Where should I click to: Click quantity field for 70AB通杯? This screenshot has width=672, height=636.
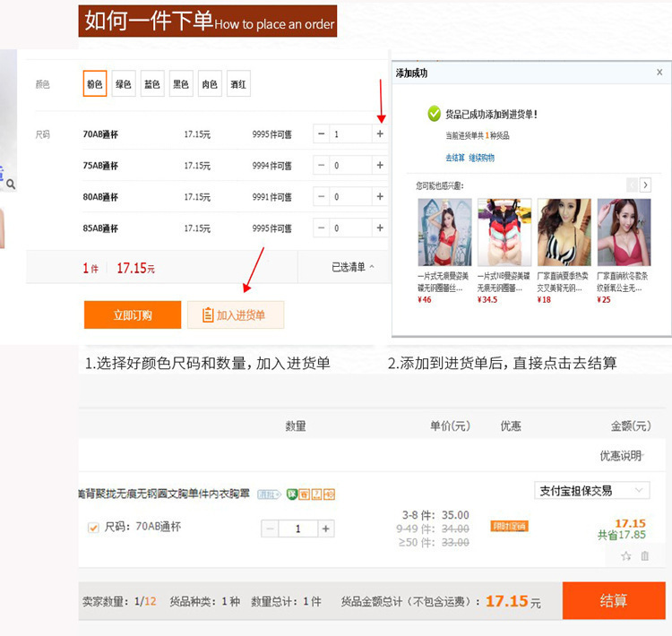point(350,133)
